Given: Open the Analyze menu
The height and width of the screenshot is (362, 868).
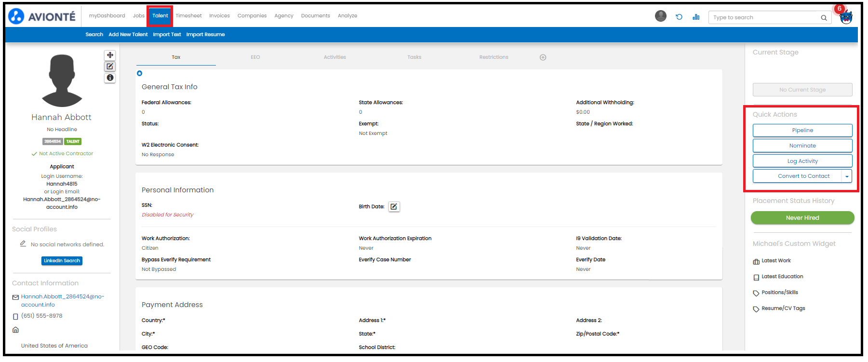Looking at the screenshot, I should coord(347,16).
